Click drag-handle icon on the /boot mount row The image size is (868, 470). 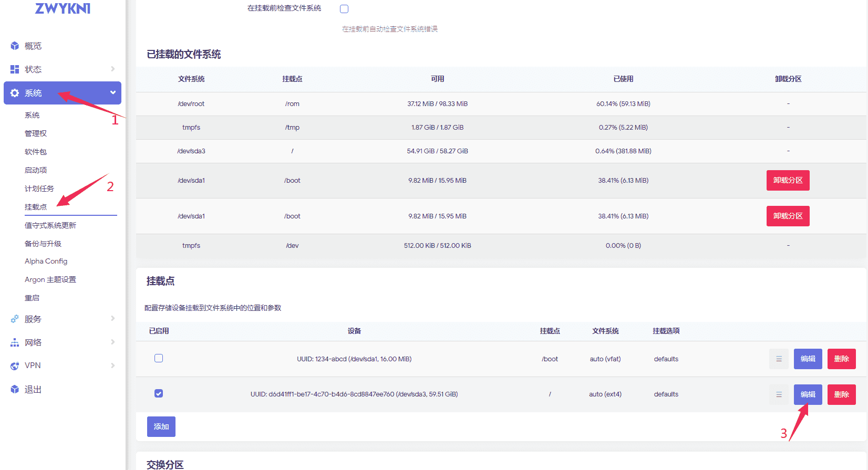(779, 359)
